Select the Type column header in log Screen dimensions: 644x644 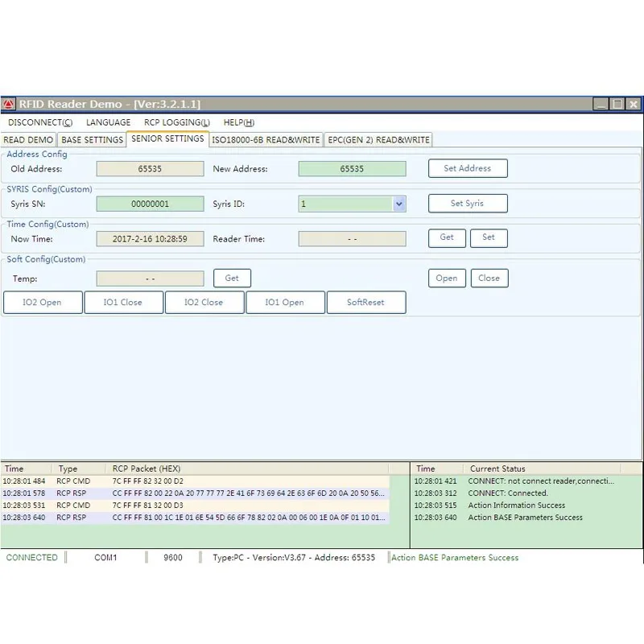(x=68, y=469)
